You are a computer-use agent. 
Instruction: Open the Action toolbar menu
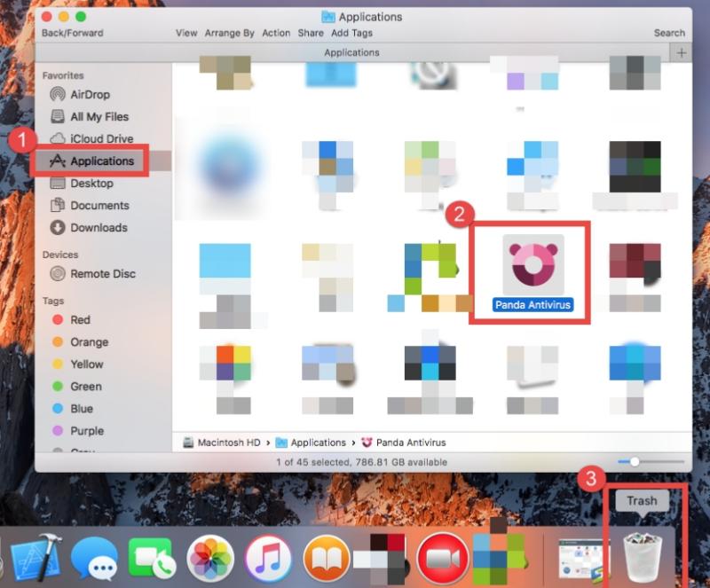tap(276, 33)
